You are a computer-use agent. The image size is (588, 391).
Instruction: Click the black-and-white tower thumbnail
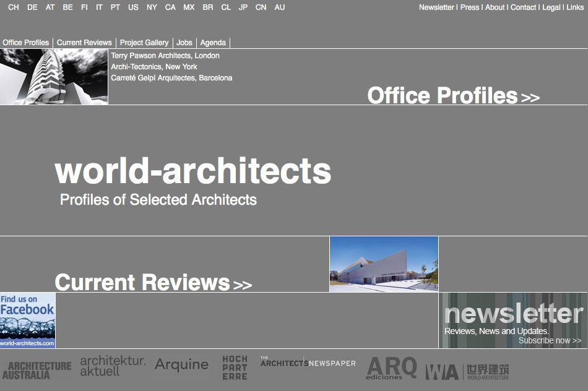tap(54, 77)
